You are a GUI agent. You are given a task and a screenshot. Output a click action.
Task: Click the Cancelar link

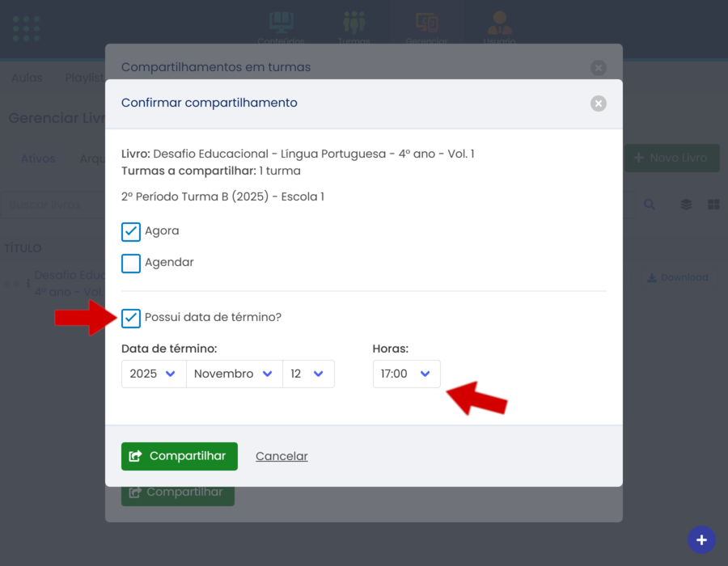(281, 456)
